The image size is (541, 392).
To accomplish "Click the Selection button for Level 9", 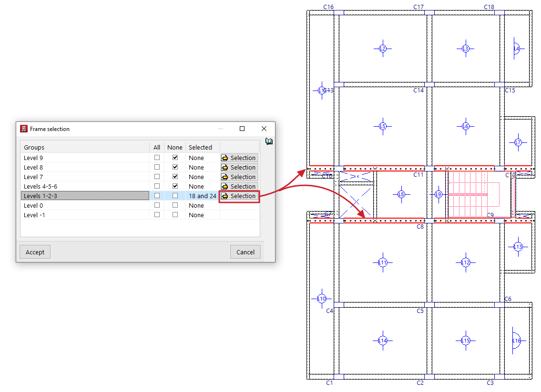I will [239, 158].
